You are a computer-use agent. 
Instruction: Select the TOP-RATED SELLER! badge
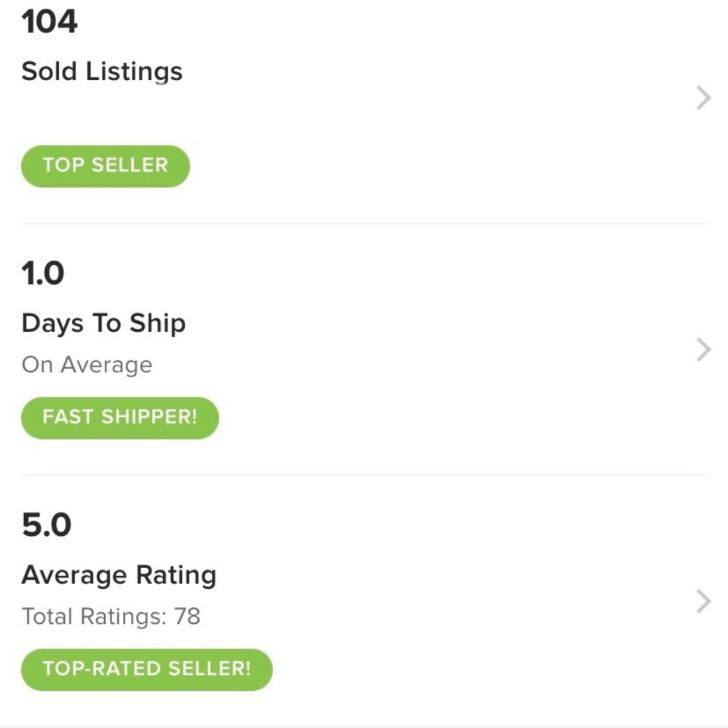click(146, 669)
